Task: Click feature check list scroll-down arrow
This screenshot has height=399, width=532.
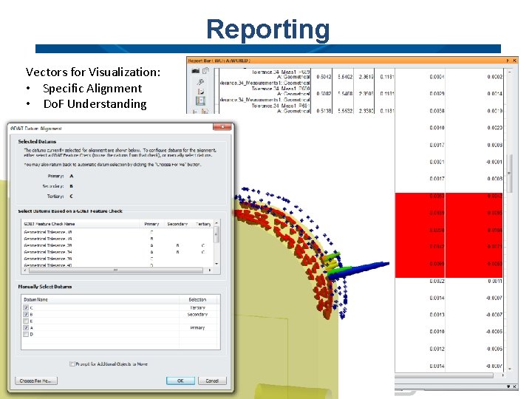Action: [x=216, y=264]
